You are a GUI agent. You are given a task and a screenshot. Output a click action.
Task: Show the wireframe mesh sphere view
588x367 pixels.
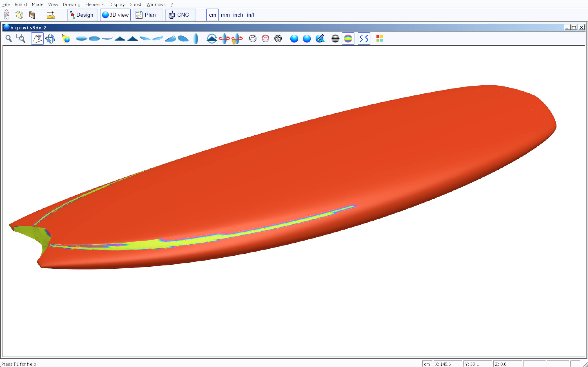[x=278, y=39]
